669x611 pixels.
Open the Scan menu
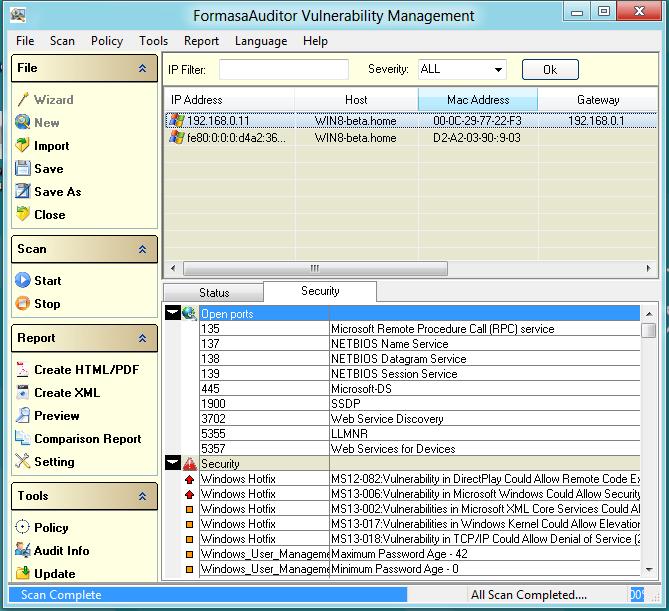(x=62, y=41)
